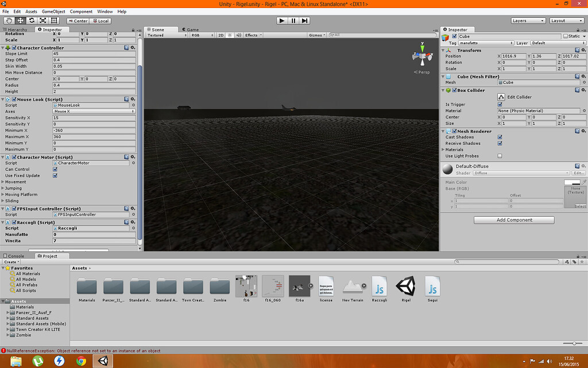Select the Scale tool
Screen dimensions: 588x368
tap(44, 21)
